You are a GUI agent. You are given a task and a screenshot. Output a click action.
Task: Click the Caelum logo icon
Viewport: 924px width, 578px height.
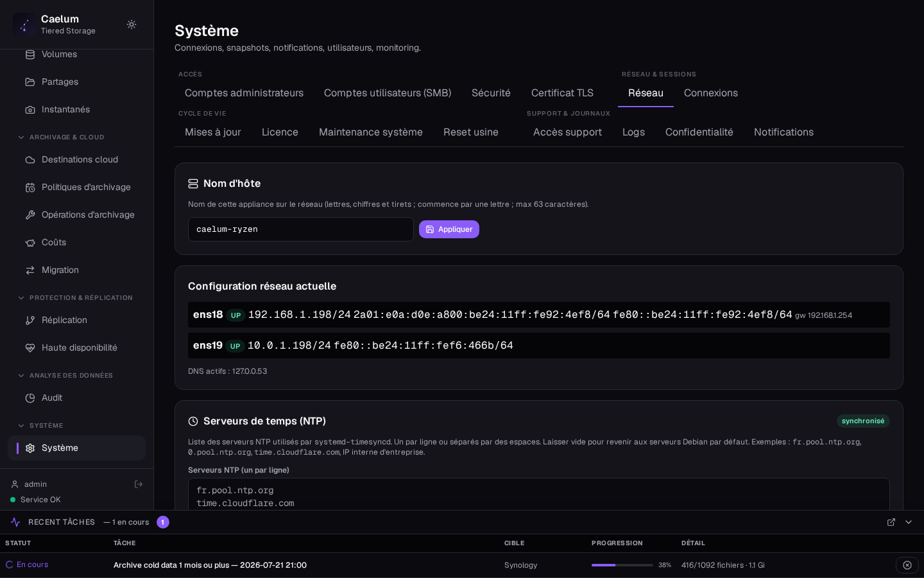tap(24, 24)
